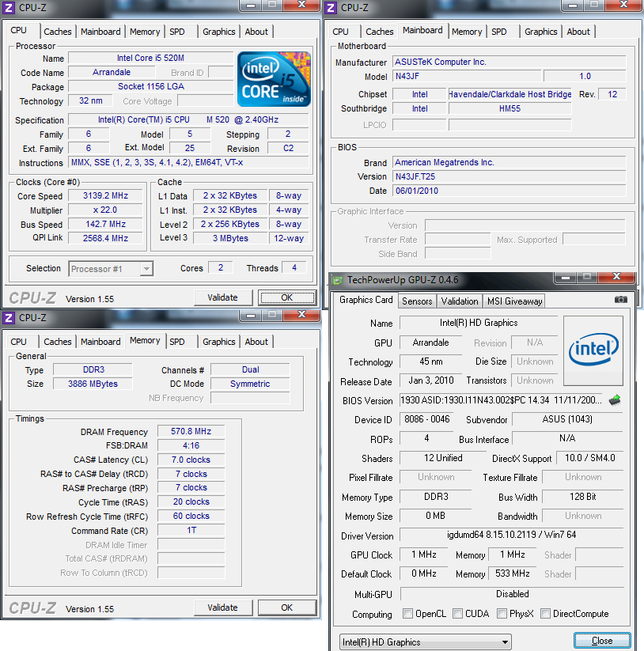Click the ASUSTeK Computer Inc. manufacturer field
This screenshot has height=651, width=644.
[x=509, y=62]
